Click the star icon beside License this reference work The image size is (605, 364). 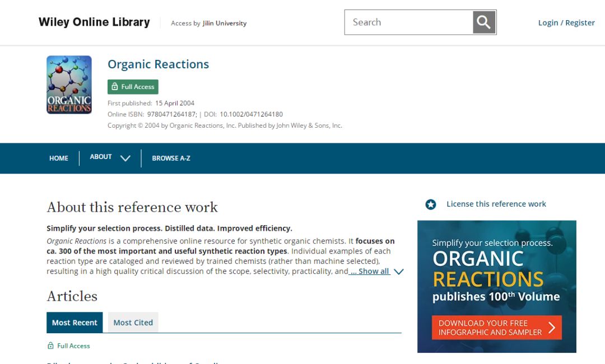click(x=430, y=204)
